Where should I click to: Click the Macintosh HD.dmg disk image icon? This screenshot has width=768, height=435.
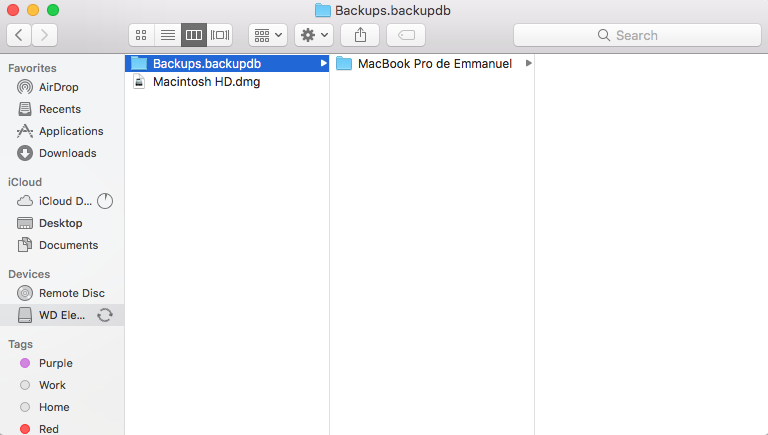(140, 82)
